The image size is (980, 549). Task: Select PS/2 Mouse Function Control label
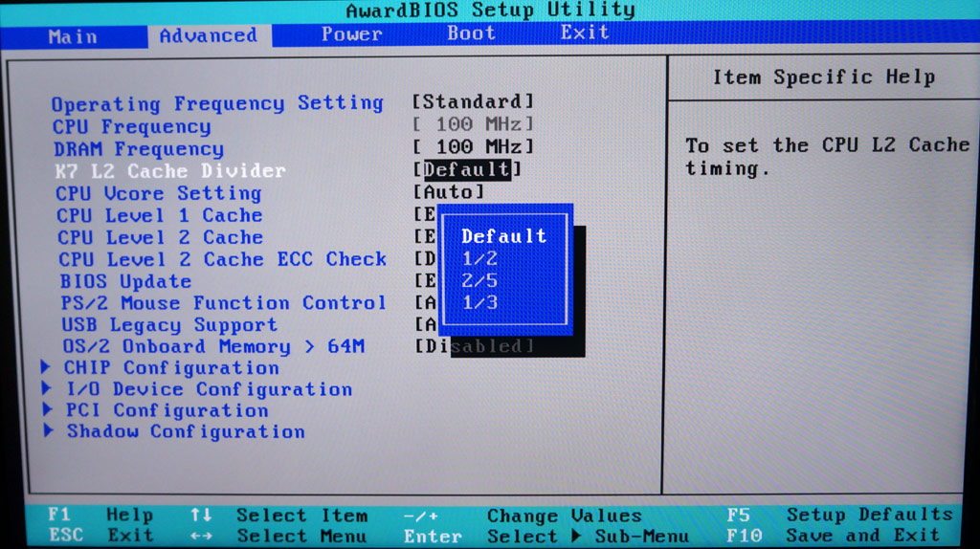click(x=223, y=303)
